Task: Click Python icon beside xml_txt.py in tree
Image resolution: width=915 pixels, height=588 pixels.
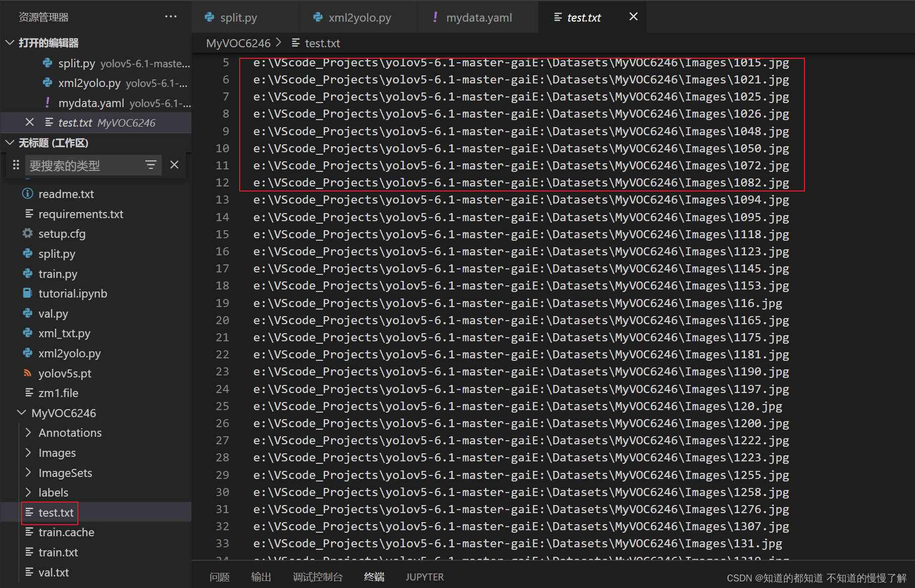Action: coord(28,333)
